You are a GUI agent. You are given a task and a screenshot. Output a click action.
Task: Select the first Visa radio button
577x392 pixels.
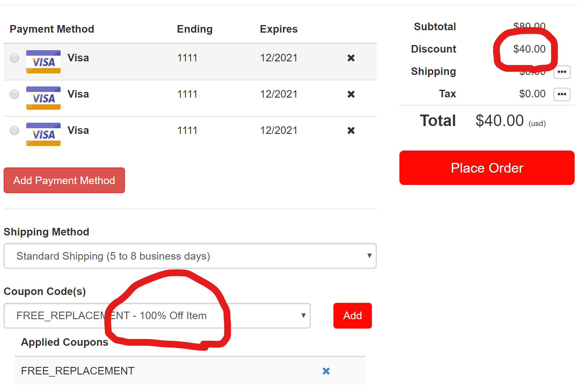click(x=14, y=58)
